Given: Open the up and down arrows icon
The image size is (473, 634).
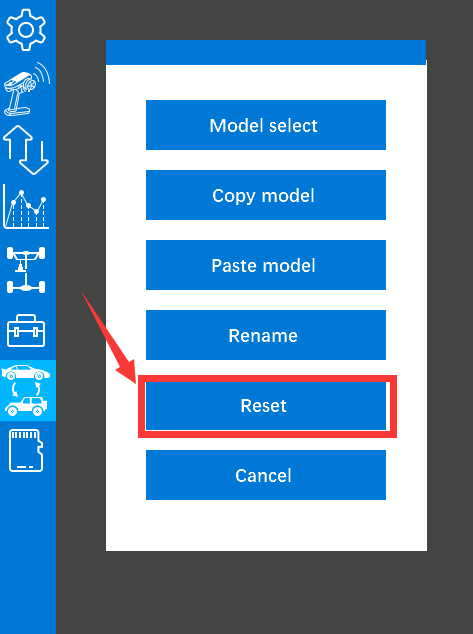Looking at the screenshot, I should (x=26, y=150).
